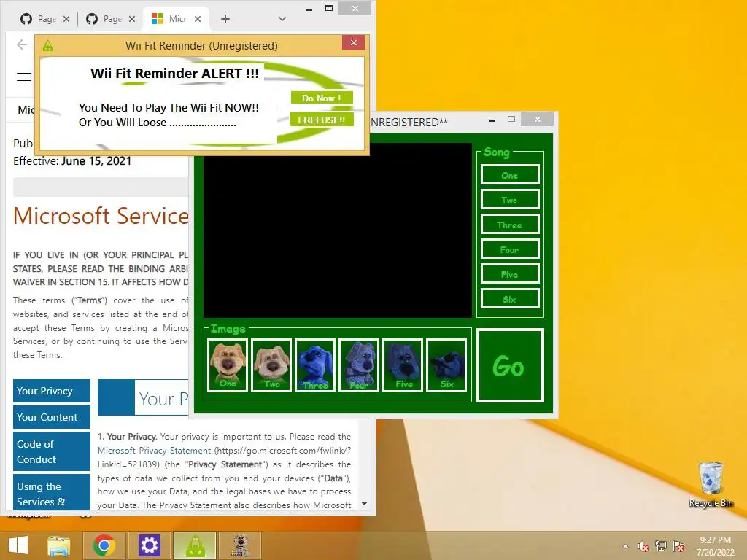Select the Microsoft browser tab

[x=169, y=19]
